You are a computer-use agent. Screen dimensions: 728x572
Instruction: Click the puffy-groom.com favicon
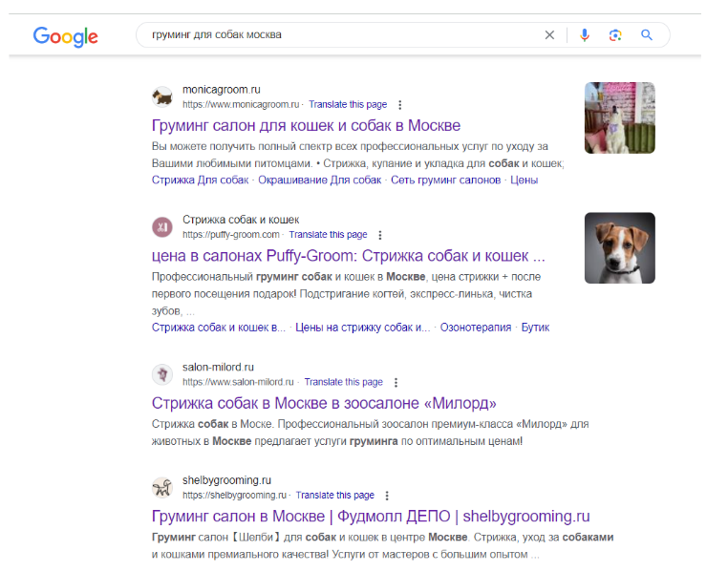(x=162, y=227)
